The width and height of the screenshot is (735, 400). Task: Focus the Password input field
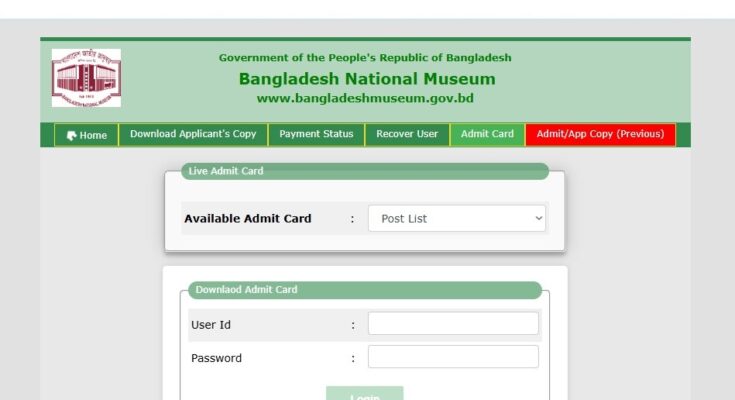[x=453, y=357]
